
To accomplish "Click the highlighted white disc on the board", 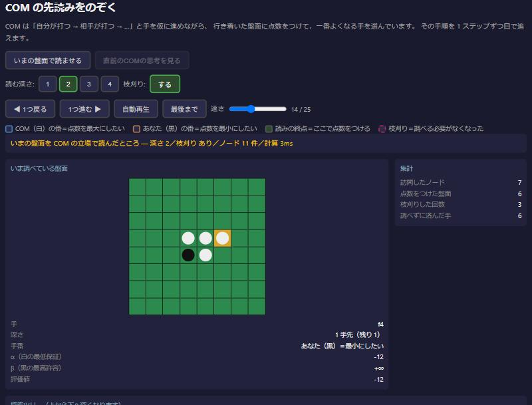I will pos(223,238).
